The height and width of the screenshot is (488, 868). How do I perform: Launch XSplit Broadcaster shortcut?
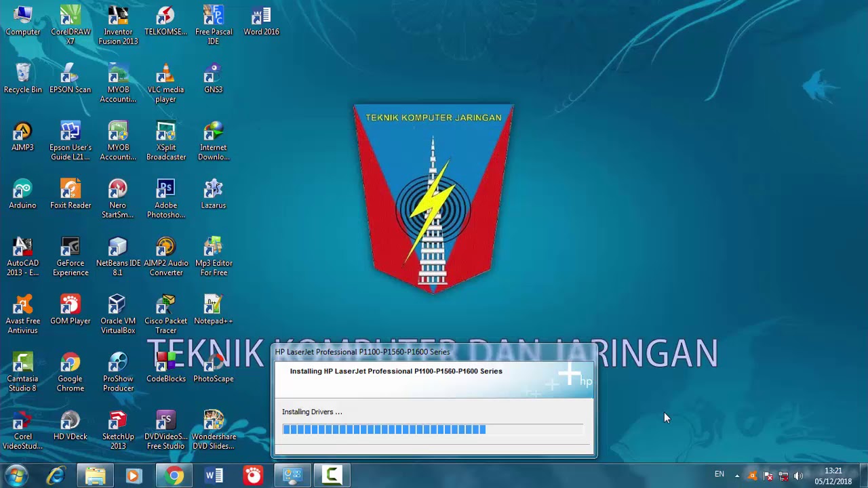[x=165, y=141]
